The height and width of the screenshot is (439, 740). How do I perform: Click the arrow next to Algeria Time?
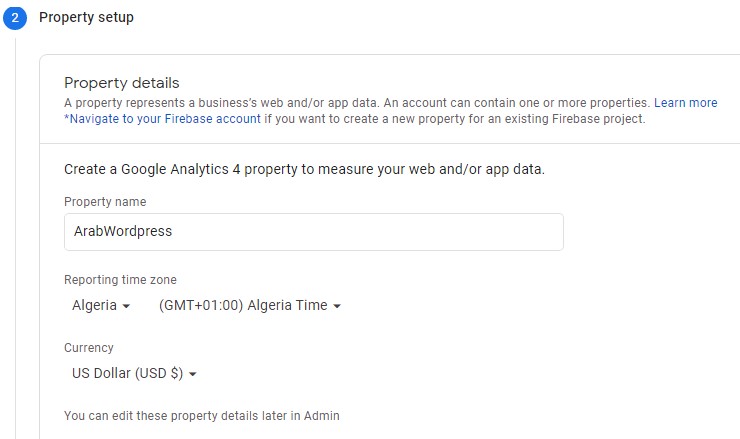(337, 307)
